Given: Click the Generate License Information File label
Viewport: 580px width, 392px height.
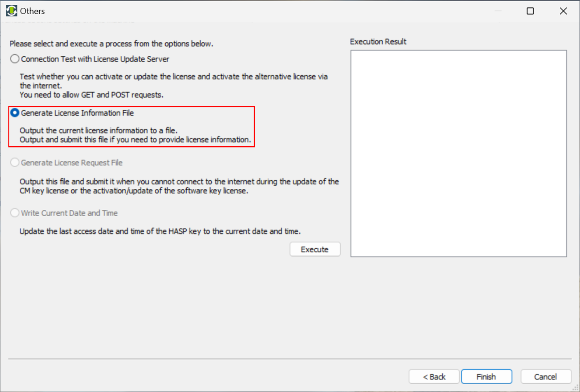Looking at the screenshot, I should 77,113.
